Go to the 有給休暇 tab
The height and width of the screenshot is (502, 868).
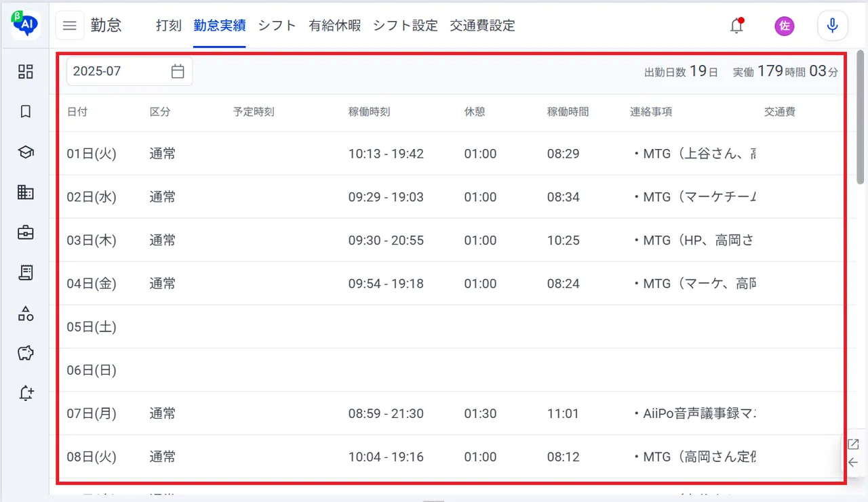335,26
